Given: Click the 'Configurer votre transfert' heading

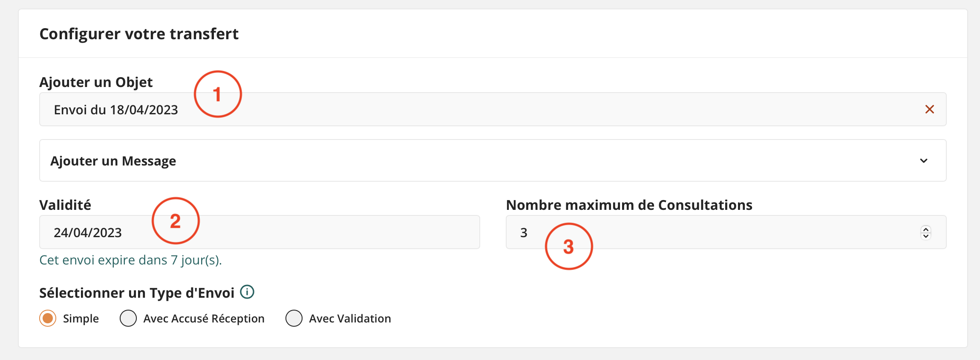Looking at the screenshot, I should click(139, 34).
